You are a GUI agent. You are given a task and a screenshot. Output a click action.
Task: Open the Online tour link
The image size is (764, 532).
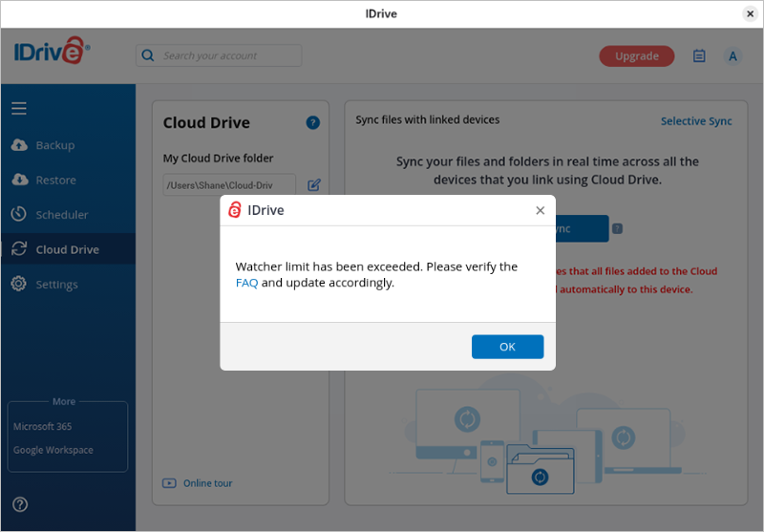coord(207,483)
